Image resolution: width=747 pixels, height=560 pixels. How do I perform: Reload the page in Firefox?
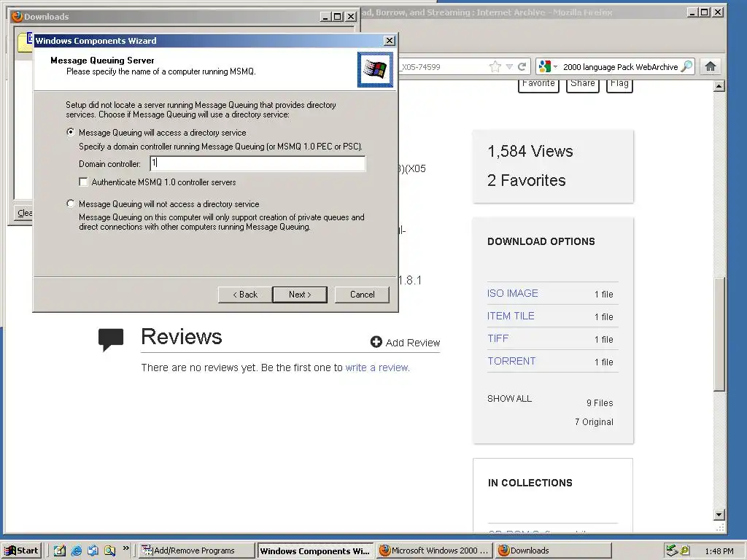click(522, 66)
